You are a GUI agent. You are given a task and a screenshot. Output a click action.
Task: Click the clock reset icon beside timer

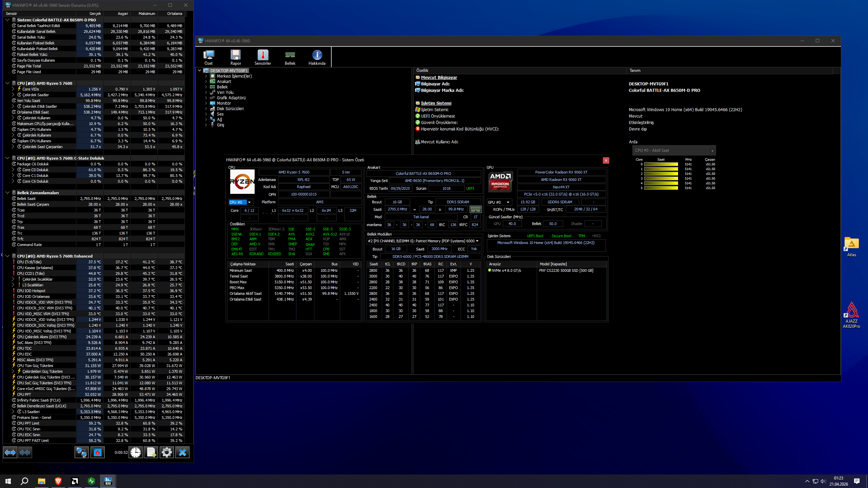pyautogui.click(x=136, y=452)
